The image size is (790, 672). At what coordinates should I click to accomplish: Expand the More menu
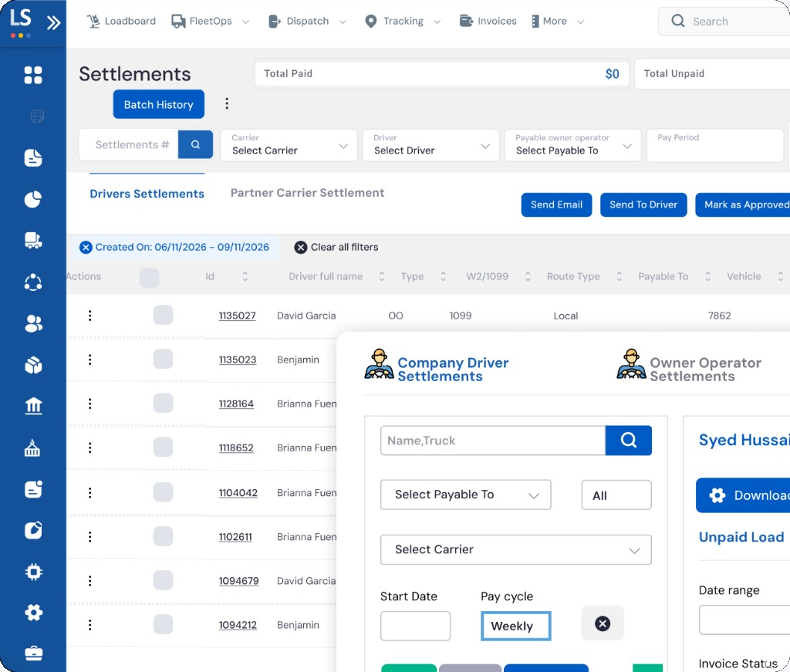tap(558, 21)
